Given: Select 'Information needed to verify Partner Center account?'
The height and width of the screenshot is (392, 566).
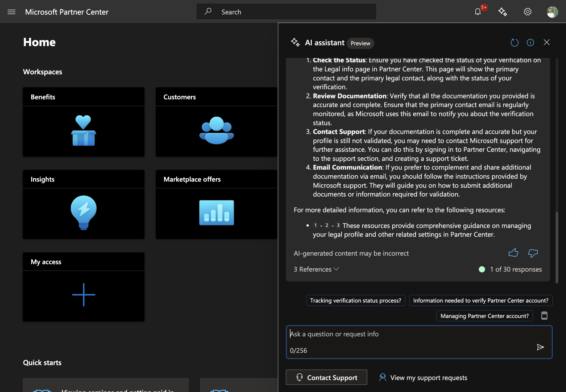Looking at the screenshot, I should (x=481, y=300).
